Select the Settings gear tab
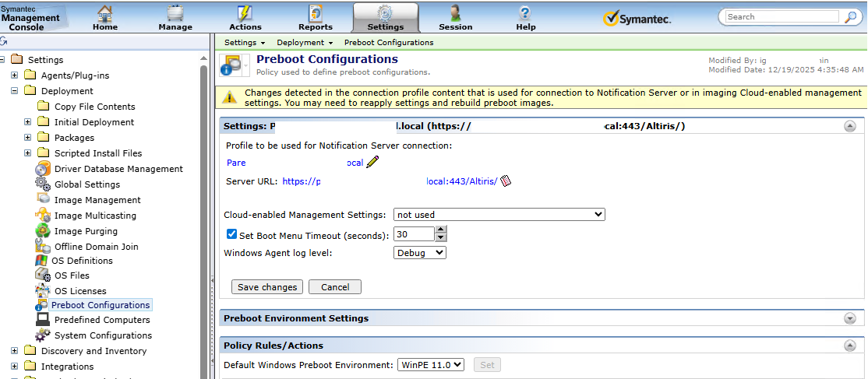This screenshot has height=379, width=868. point(385,17)
